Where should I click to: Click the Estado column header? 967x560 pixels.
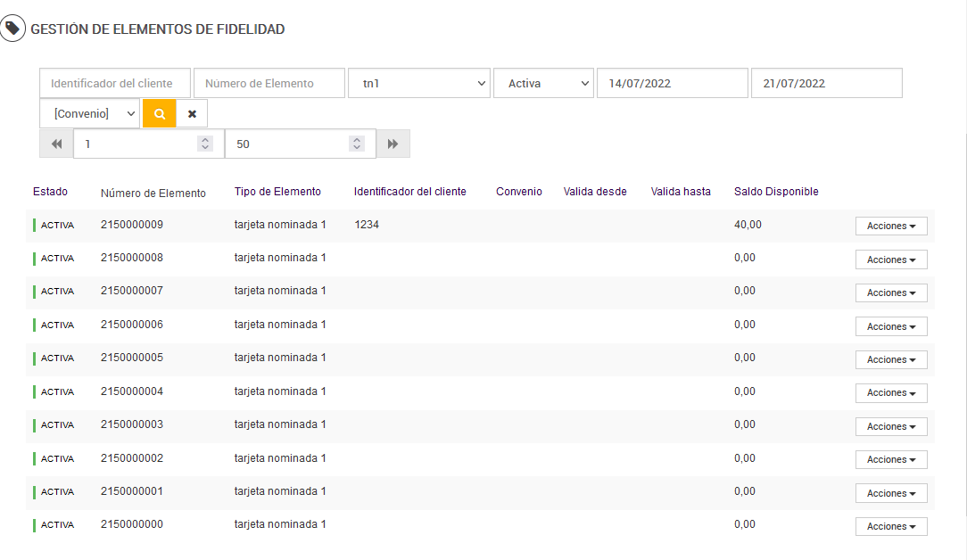tap(50, 192)
